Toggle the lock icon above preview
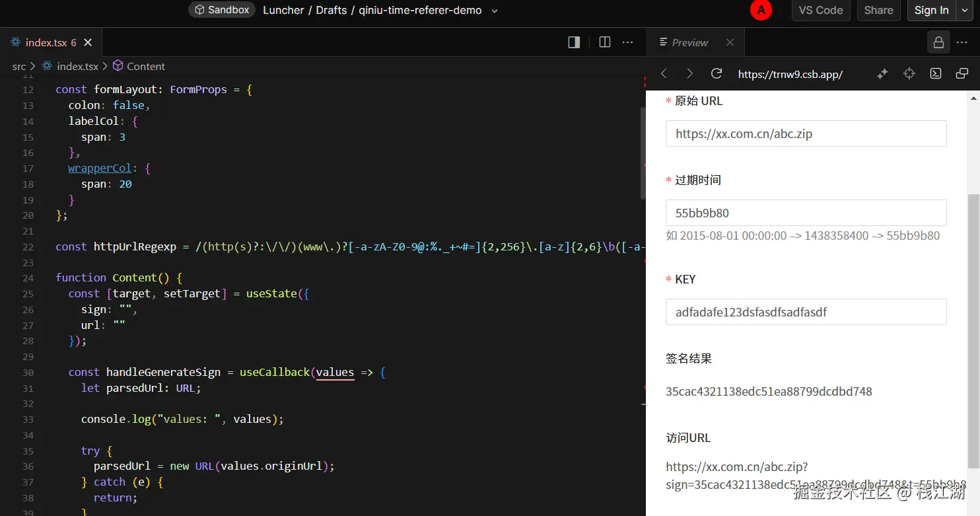980x516 pixels. pyautogui.click(x=938, y=42)
